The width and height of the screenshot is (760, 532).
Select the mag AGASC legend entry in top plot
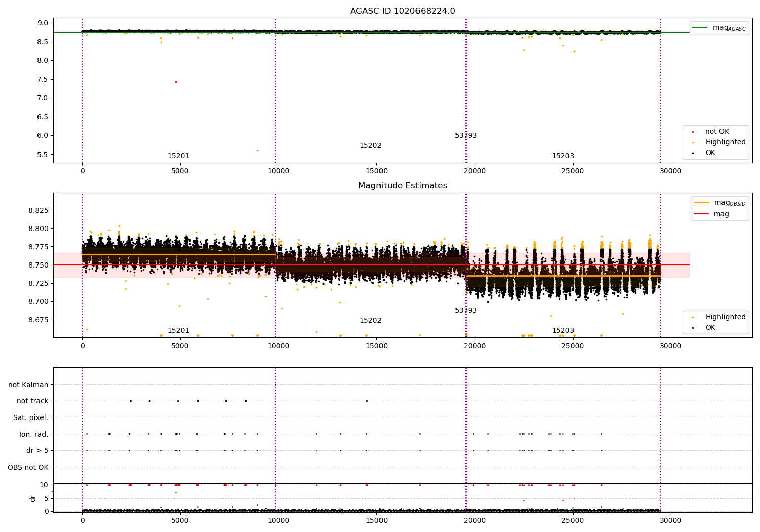(719, 28)
